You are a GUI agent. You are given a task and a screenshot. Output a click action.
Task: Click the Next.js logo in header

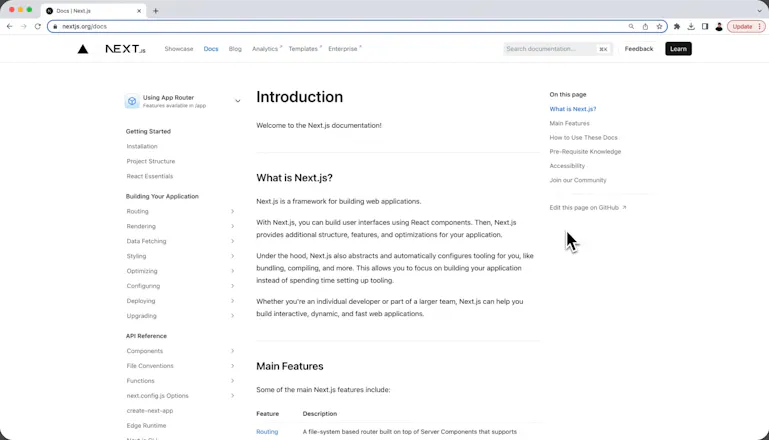tap(126, 49)
